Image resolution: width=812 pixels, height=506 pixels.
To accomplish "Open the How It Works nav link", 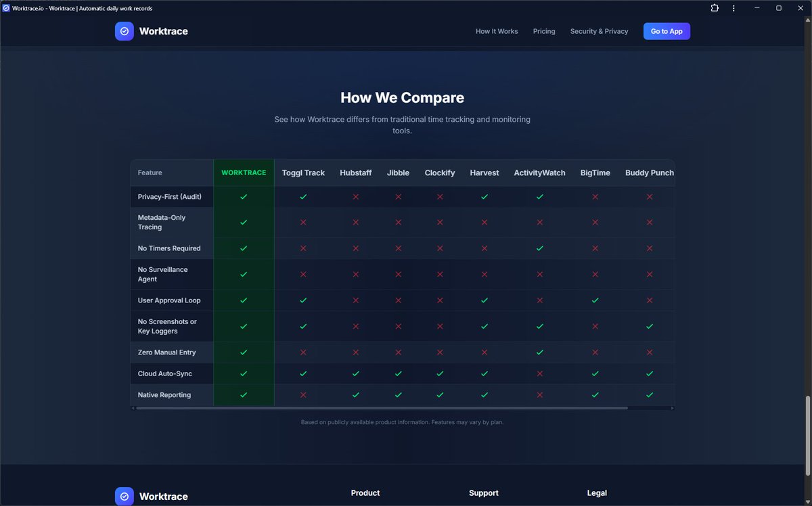I will point(497,31).
